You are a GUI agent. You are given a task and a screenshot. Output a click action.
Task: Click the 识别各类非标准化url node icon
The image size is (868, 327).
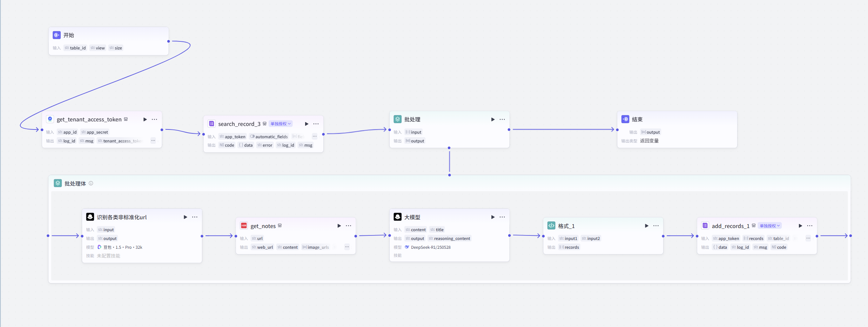coord(90,217)
